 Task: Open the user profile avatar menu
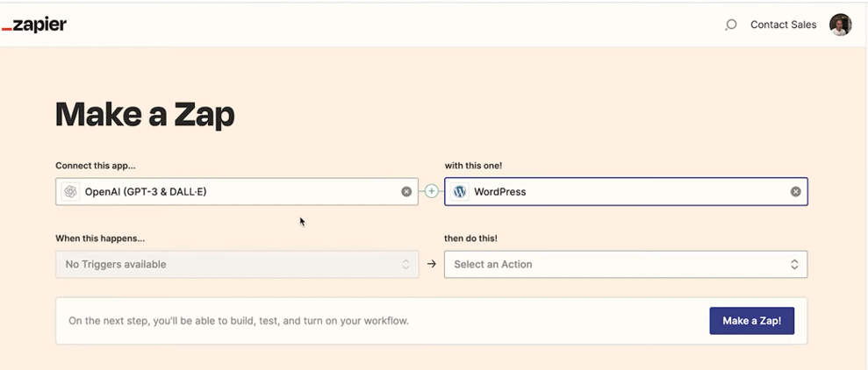(840, 25)
